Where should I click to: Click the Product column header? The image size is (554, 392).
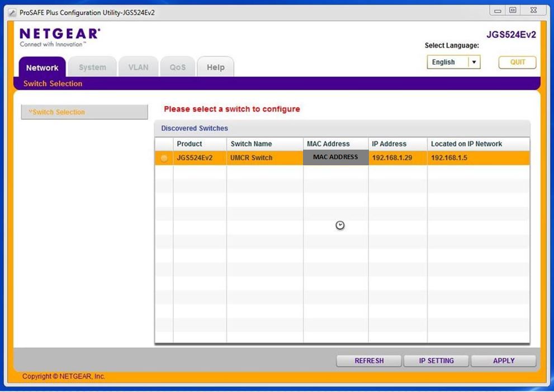point(200,144)
